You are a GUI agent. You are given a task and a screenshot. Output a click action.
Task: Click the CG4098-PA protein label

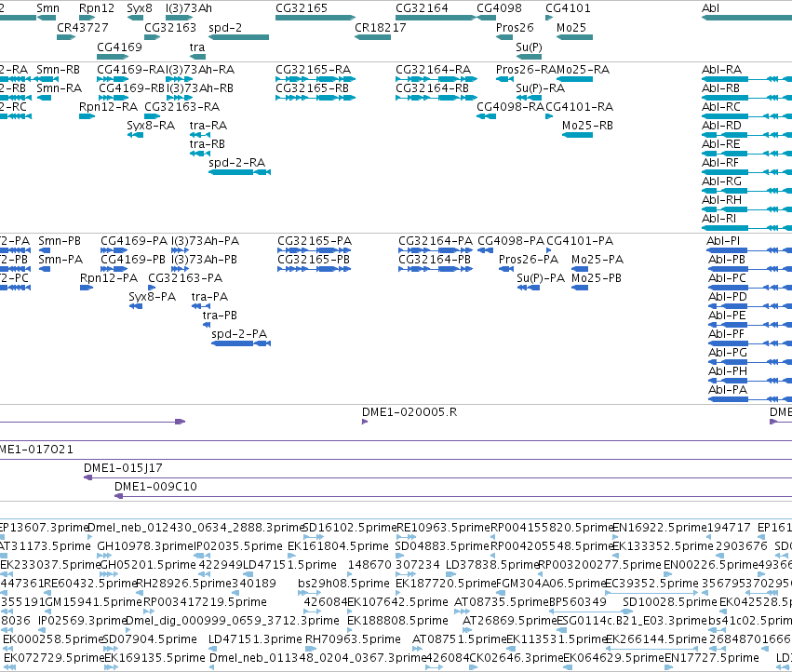pos(511,240)
